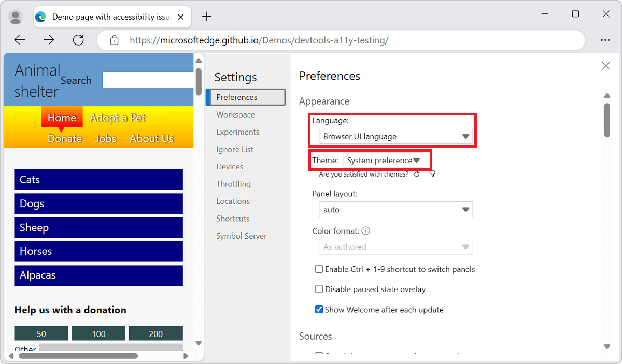Reload the current page
The image size is (622, 364).
point(78,40)
